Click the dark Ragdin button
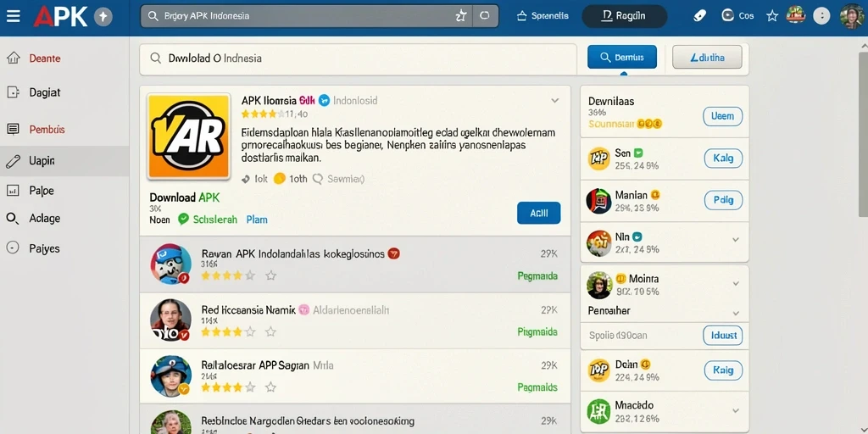Image resolution: width=868 pixels, height=434 pixels. click(x=624, y=16)
